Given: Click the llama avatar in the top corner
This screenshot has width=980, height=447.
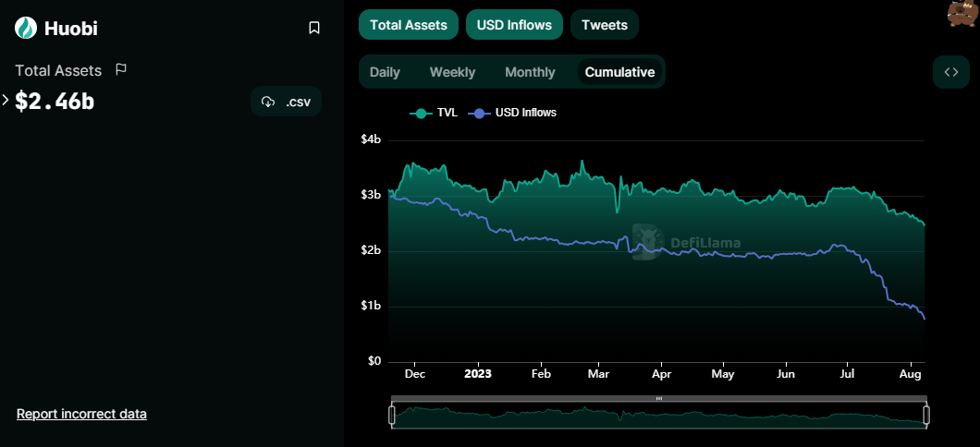Looking at the screenshot, I should [x=963, y=13].
